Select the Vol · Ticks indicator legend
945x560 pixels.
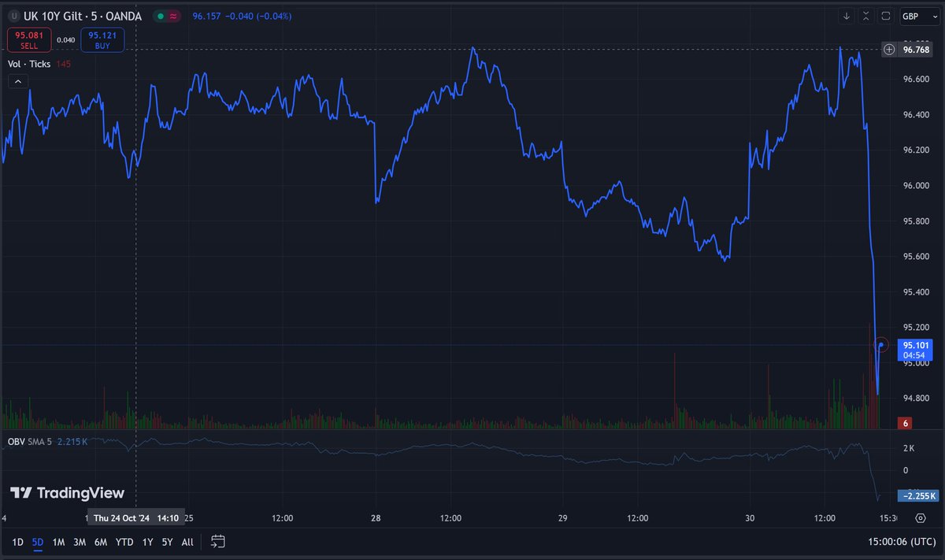[x=28, y=63]
